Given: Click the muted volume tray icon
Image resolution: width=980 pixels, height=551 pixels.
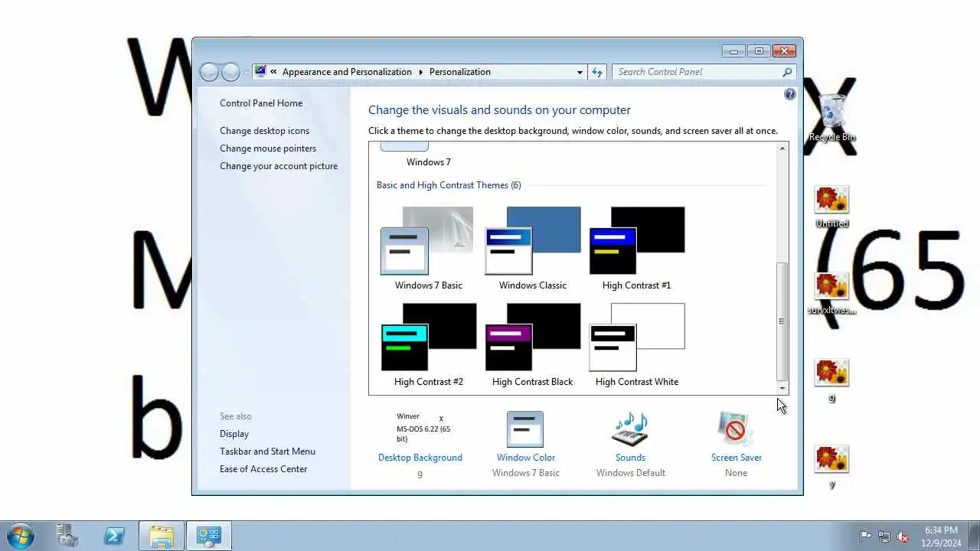Looking at the screenshot, I should pos(903,536).
